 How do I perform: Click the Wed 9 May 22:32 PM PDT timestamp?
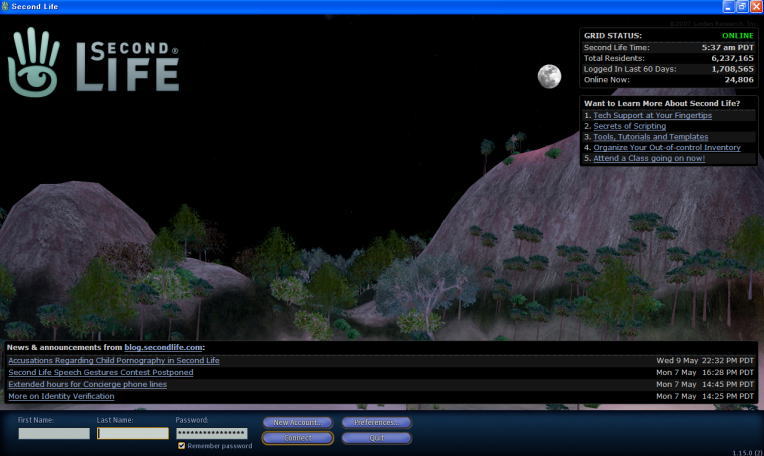pos(705,361)
